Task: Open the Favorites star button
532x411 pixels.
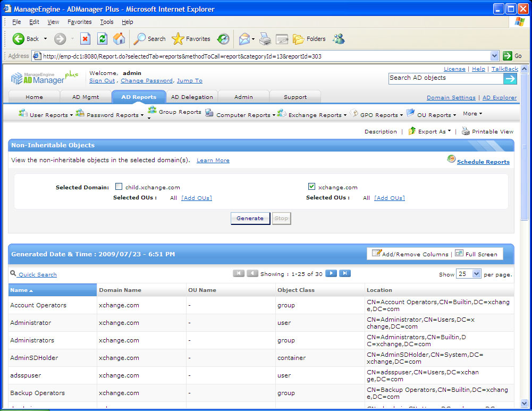Action: [x=191, y=39]
